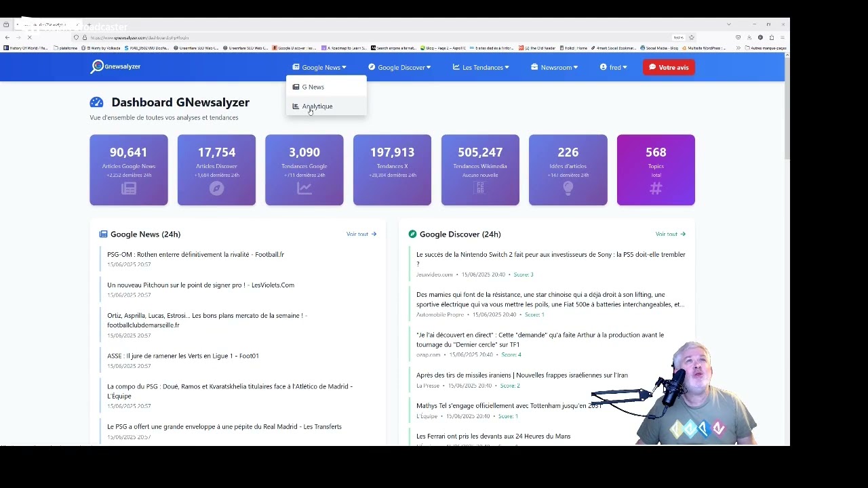Click the compass icon in Discover card
The height and width of the screenshot is (488, 868).
click(216, 189)
